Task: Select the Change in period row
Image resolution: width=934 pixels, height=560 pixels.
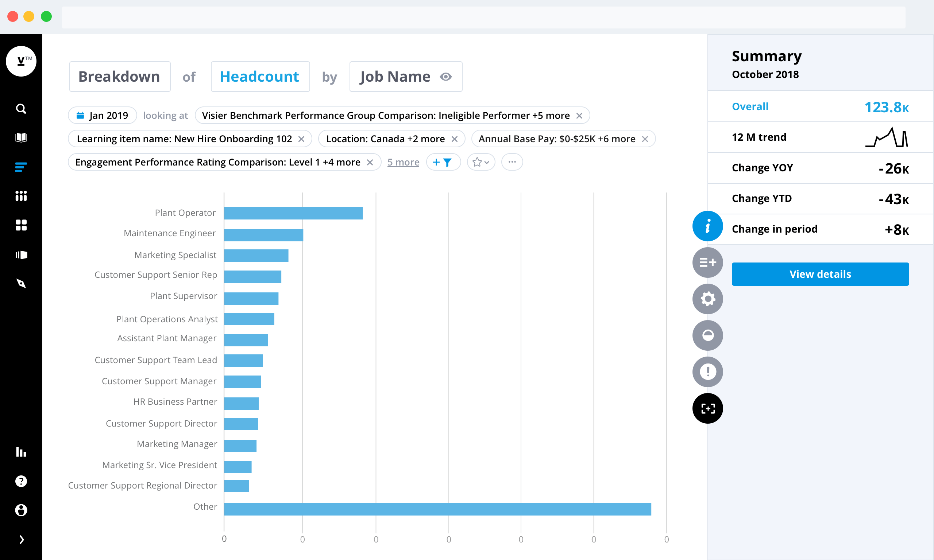Action: 820,229
